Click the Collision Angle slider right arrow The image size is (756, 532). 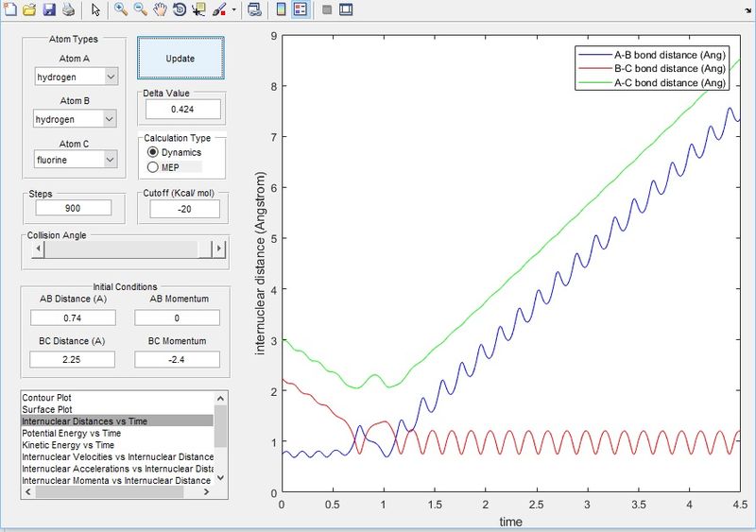218,249
